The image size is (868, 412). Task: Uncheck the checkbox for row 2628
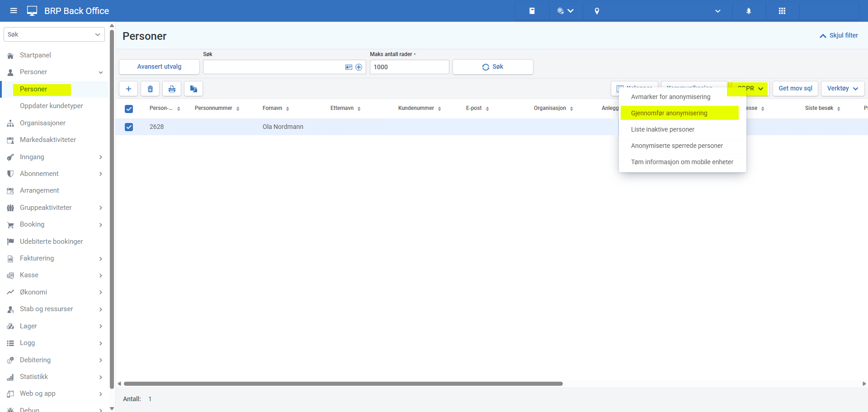(x=129, y=127)
